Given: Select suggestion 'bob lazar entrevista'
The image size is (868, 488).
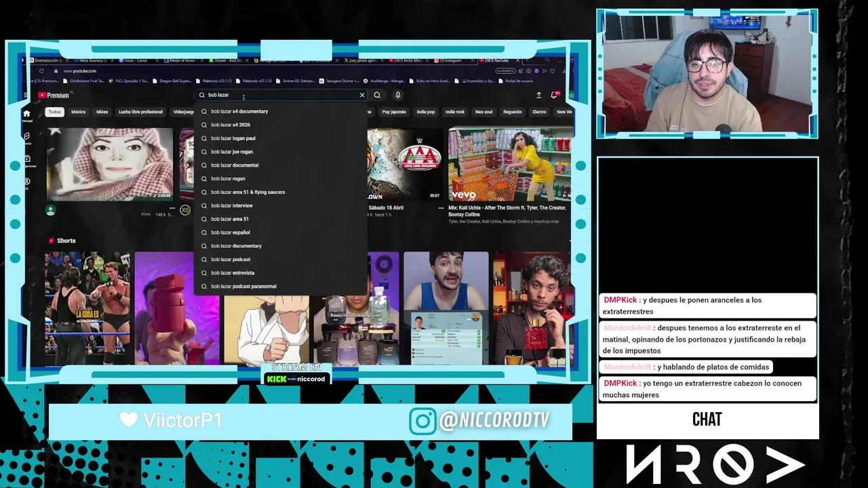Looking at the screenshot, I should (280, 272).
